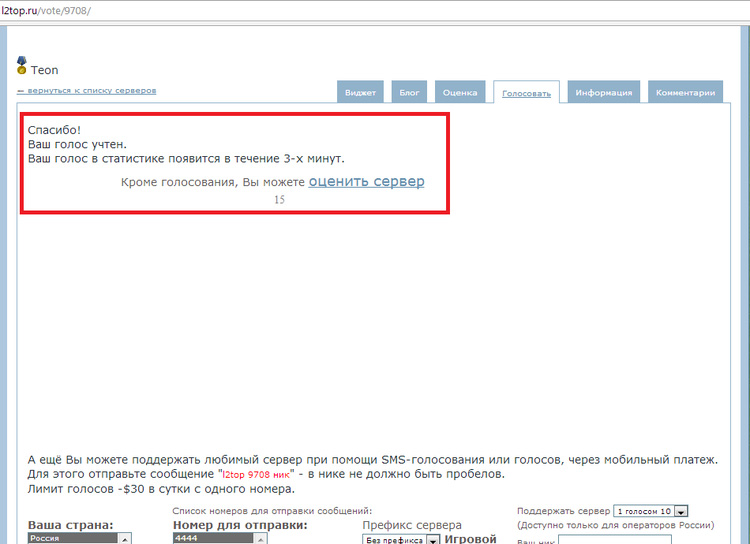Click the Teon server name
750x544 pixels.
pos(45,70)
